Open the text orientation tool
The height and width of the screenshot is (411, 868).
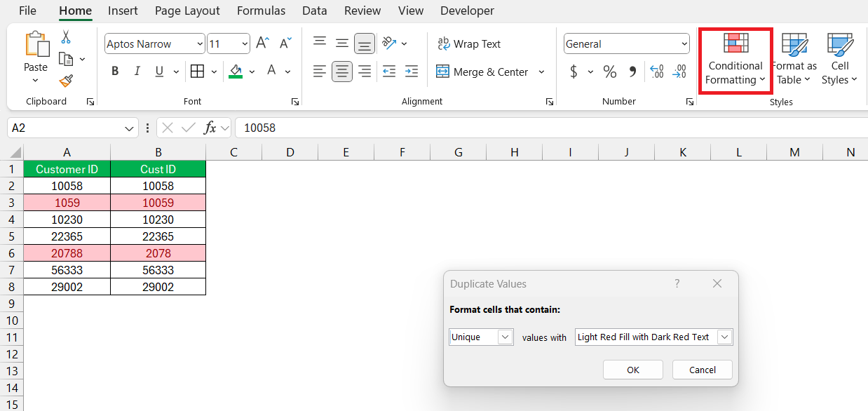click(390, 43)
